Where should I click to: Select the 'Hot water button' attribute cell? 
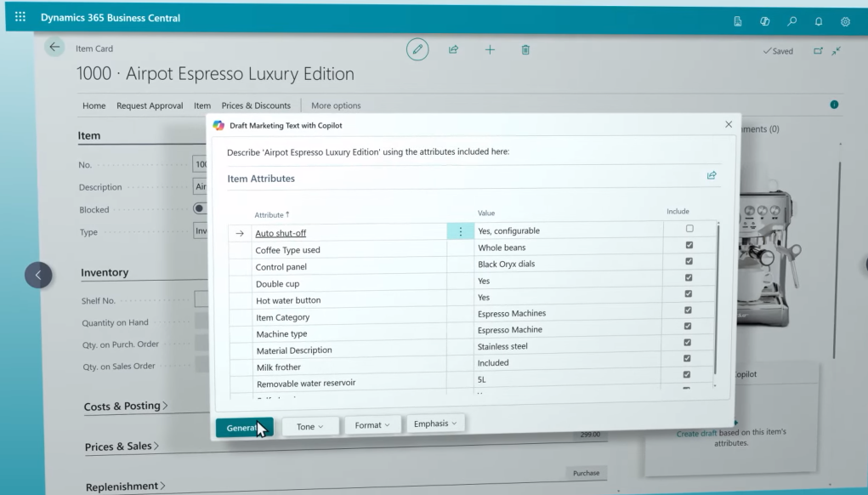point(350,300)
